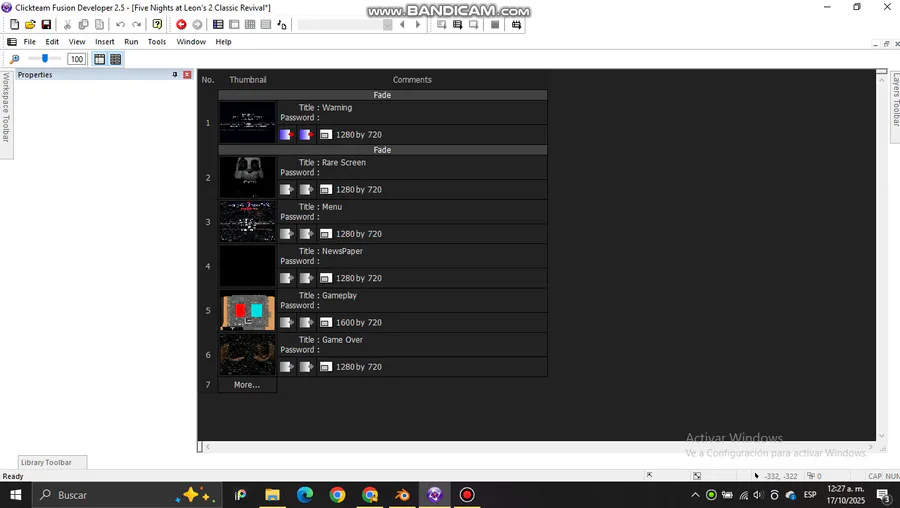Click the horizontal scrollbar of storyboard

pos(539,447)
